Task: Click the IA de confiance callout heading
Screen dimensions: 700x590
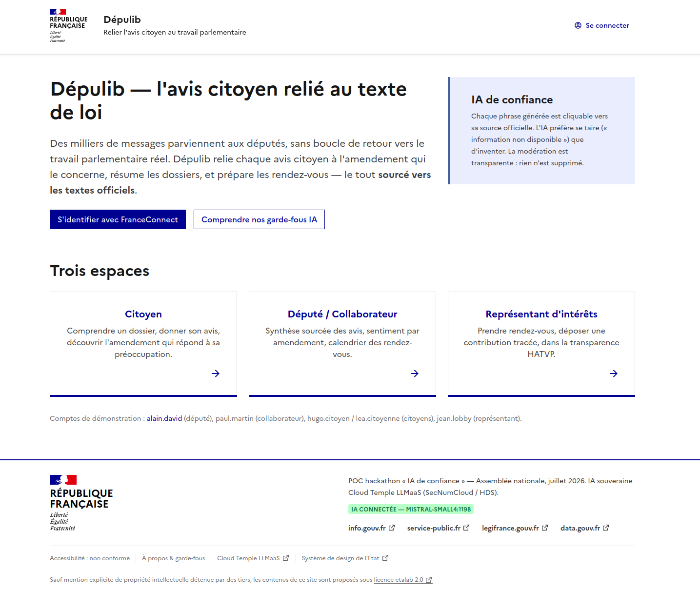Action: (512, 99)
